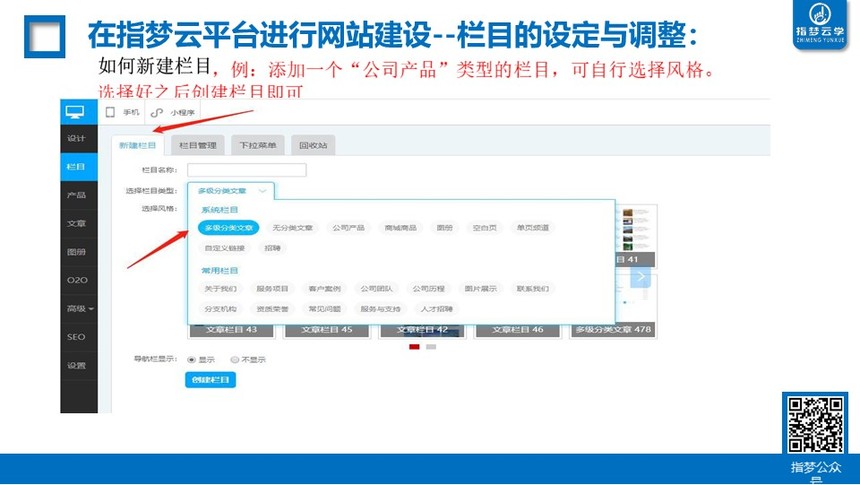Switch to the 回收站 tab
The height and width of the screenshot is (485, 860).
pyautogui.click(x=313, y=145)
